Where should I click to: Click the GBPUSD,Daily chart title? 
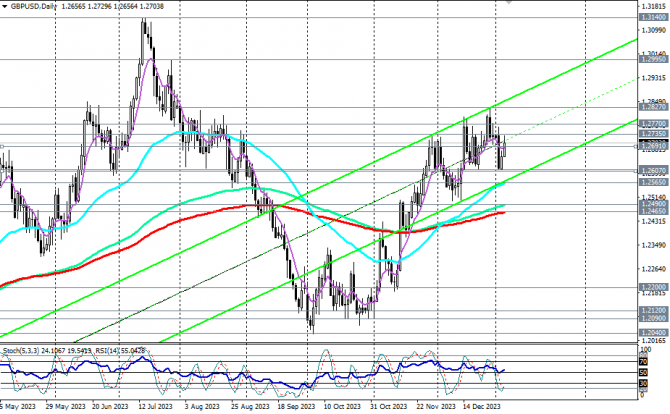[34, 6]
